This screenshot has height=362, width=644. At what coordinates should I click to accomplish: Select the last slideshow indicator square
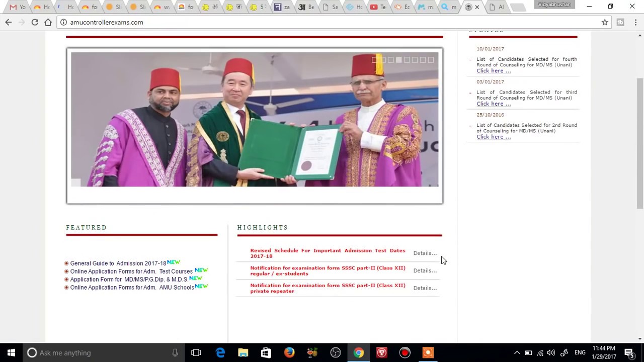point(431,60)
